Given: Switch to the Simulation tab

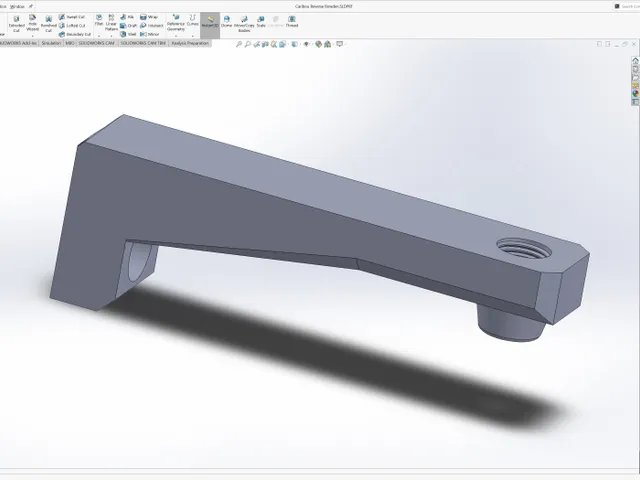Looking at the screenshot, I should (51, 43).
